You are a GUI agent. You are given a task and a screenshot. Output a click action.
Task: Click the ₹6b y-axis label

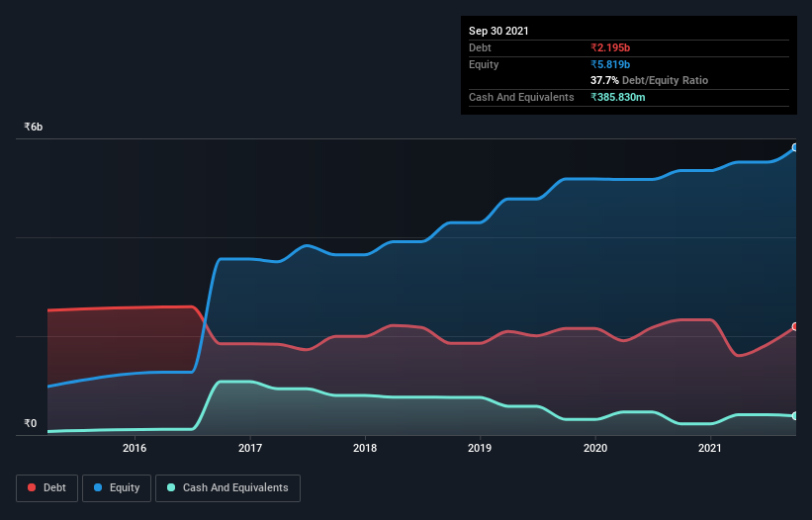34,127
